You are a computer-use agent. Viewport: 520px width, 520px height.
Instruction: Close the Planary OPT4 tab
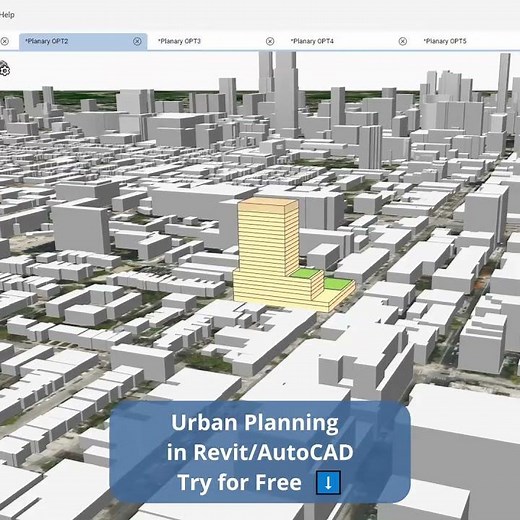403,41
